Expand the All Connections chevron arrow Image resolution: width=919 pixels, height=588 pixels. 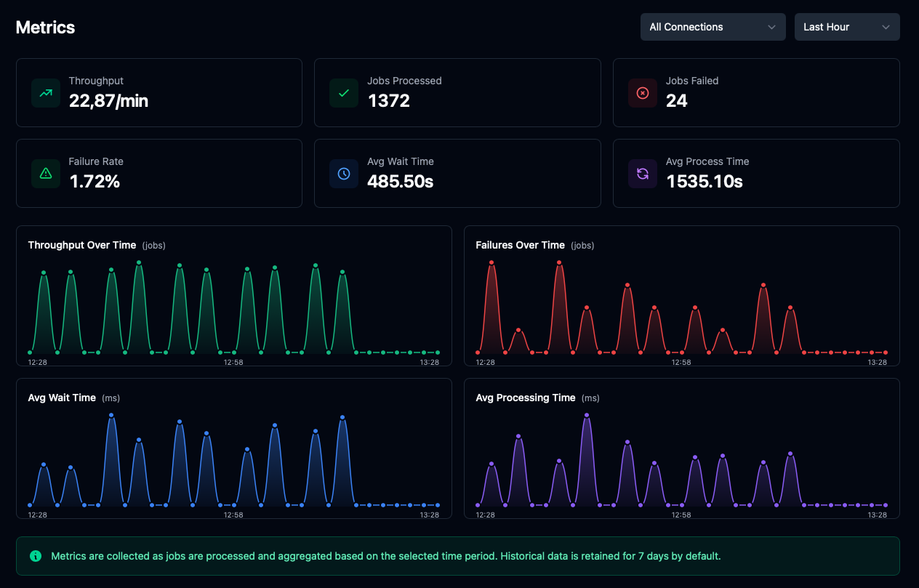coord(773,27)
